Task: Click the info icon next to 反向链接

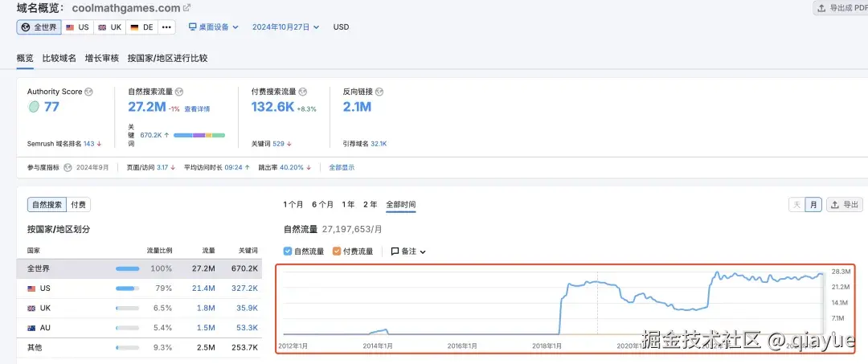Action: coord(379,92)
